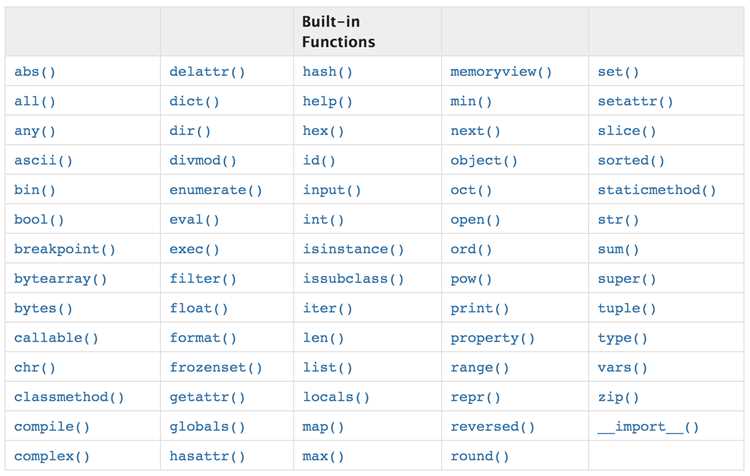Open the property() link
Screen dimensions: 750x476
492,338
